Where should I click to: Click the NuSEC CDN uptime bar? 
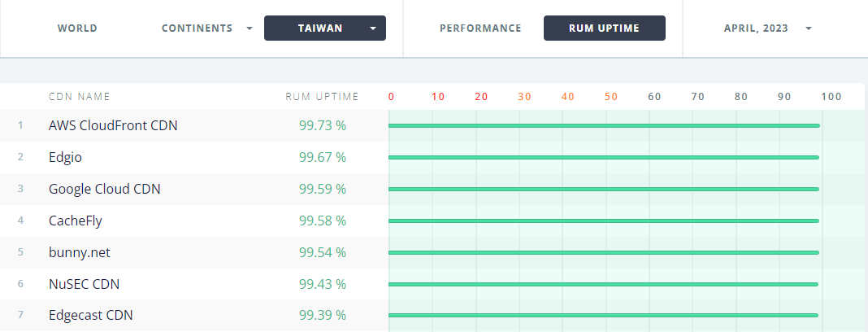pyautogui.click(x=603, y=284)
